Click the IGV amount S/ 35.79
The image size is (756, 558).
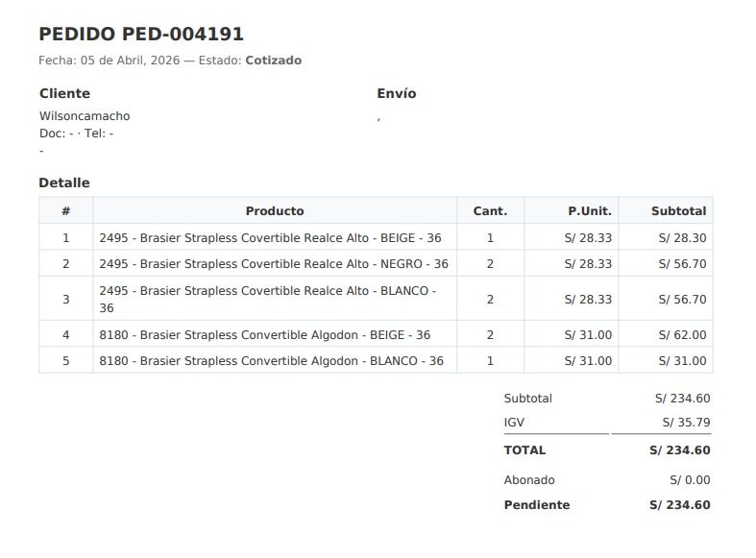686,423
